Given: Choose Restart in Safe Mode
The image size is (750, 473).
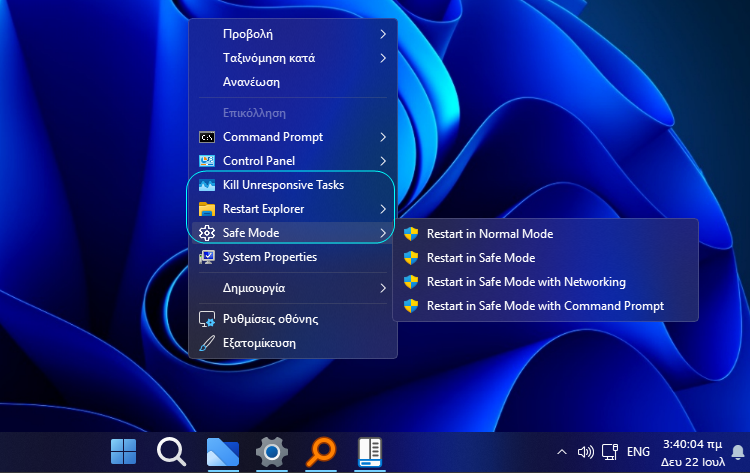Looking at the screenshot, I should pyautogui.click(x=545, y=258).
